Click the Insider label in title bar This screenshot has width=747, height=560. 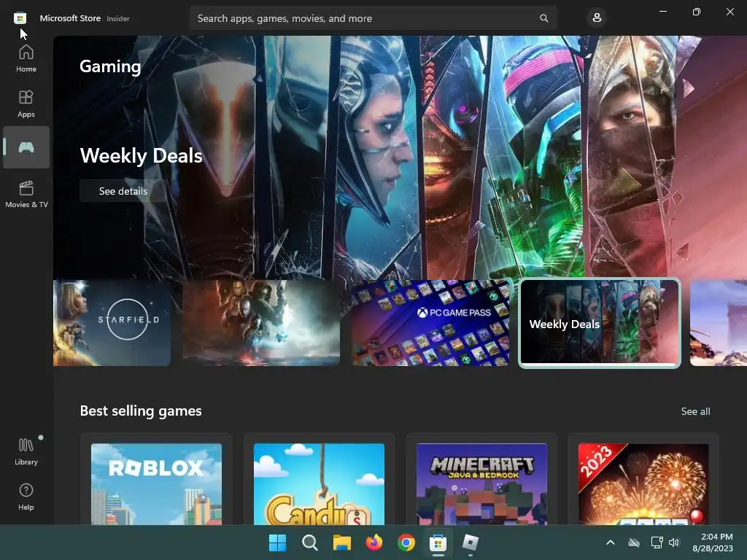click(x=118, y=18)
